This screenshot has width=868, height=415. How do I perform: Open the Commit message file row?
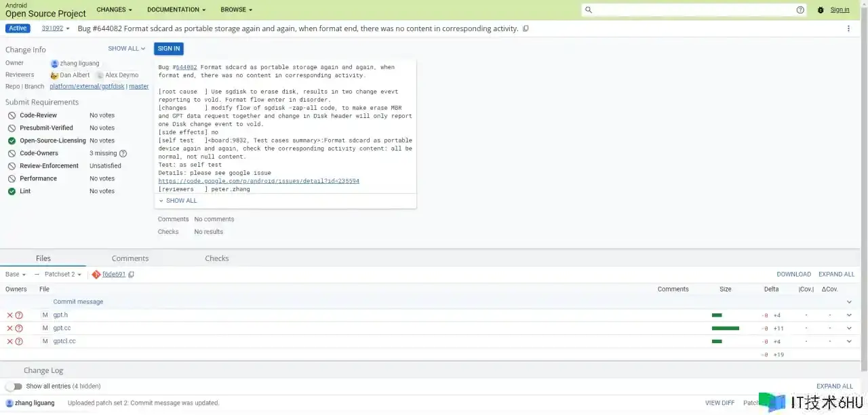78,302
